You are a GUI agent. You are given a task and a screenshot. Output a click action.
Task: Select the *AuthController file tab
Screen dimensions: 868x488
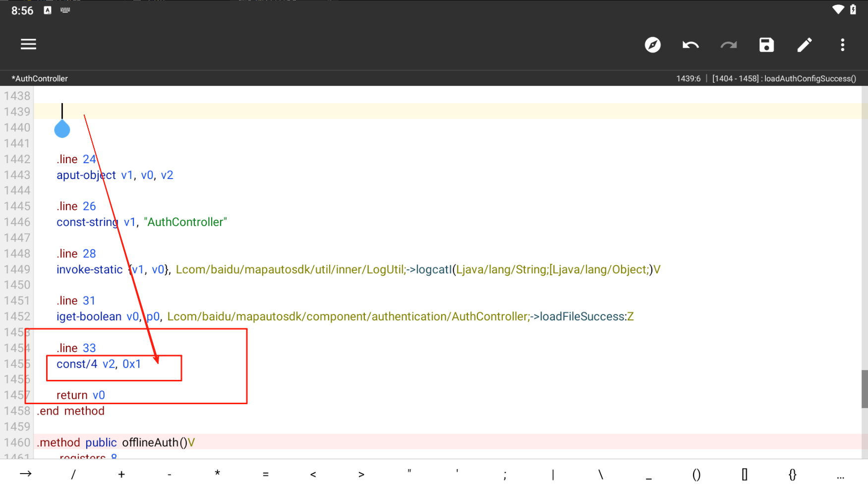pyautogui.click(x=40, y=78)
